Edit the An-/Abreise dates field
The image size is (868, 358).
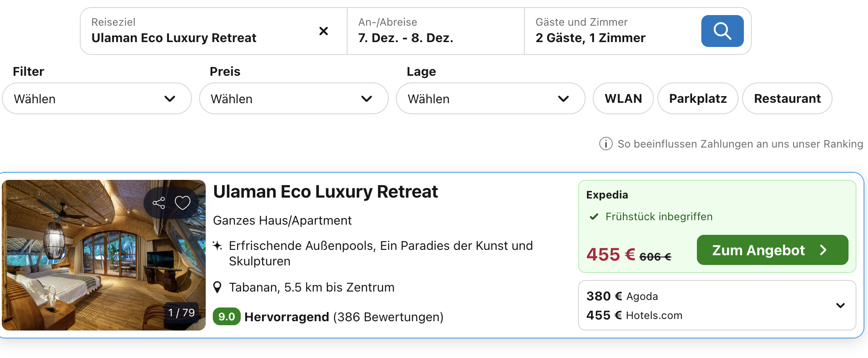[x=434, y=31]
